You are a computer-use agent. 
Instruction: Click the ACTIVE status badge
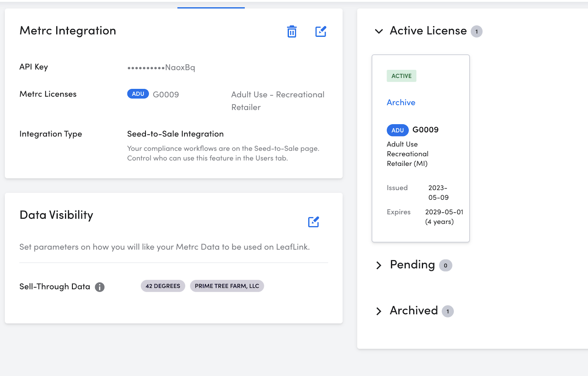click(401, 76)
